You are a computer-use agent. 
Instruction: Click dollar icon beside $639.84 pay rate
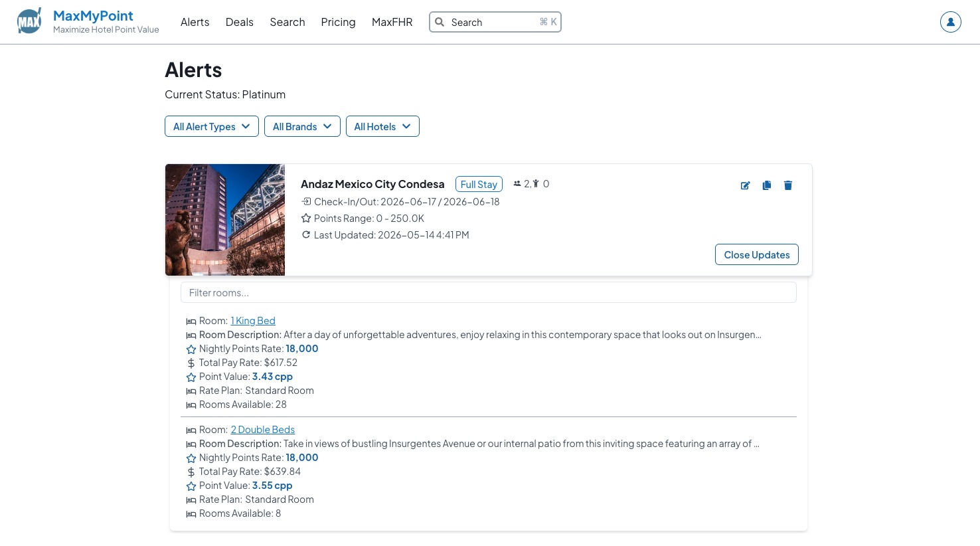(191, 472)
